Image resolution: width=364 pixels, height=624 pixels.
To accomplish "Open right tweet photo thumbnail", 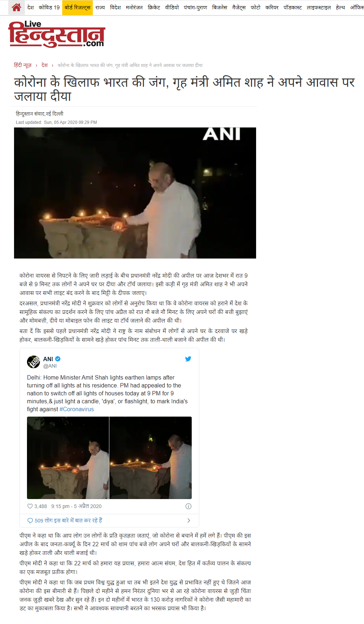I will [x=151, y=458].
